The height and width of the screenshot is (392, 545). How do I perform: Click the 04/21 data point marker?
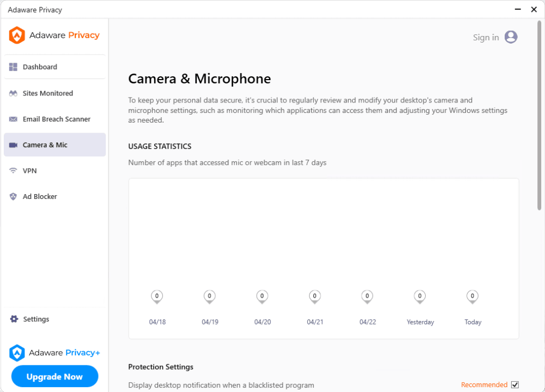[314, 297]
